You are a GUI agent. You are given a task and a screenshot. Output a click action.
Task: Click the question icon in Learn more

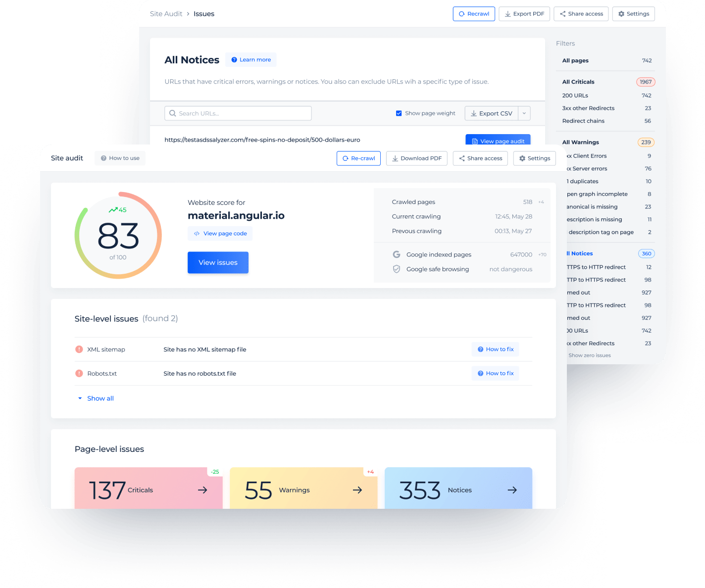coord(234,60)
